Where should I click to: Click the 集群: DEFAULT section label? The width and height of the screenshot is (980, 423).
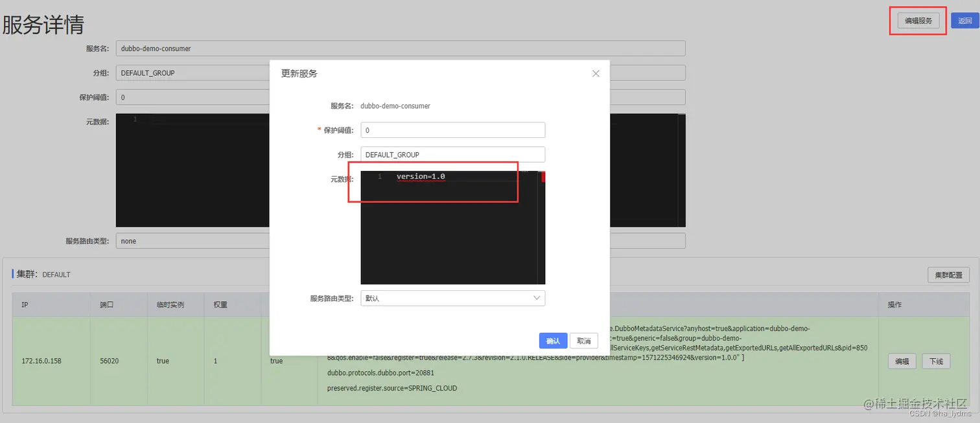pos(43,274)
